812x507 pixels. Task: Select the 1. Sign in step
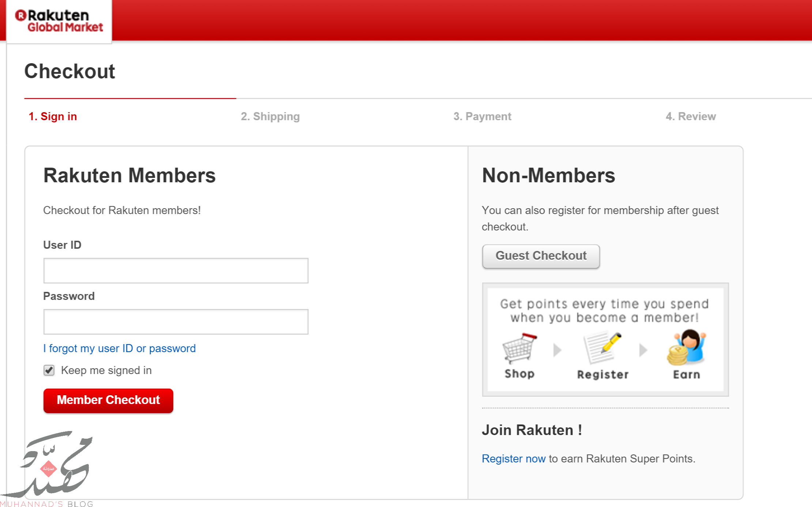53,117
